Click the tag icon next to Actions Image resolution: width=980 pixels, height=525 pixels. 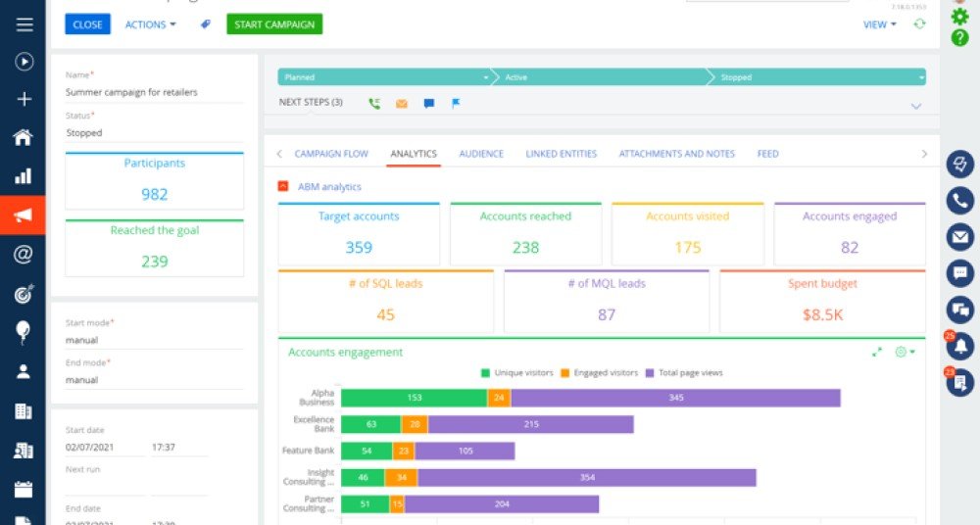tap(206, 24)
